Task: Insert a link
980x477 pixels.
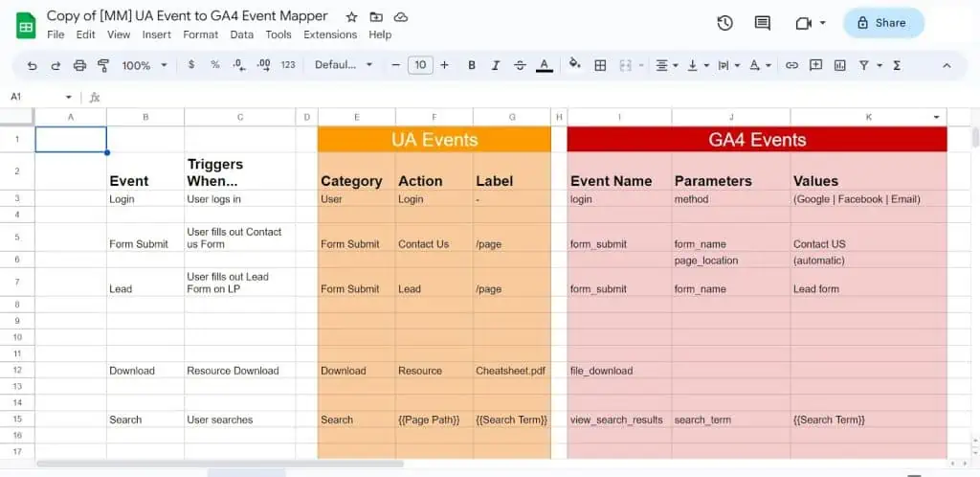Action: pyautogui.click(x=791, y=65)
